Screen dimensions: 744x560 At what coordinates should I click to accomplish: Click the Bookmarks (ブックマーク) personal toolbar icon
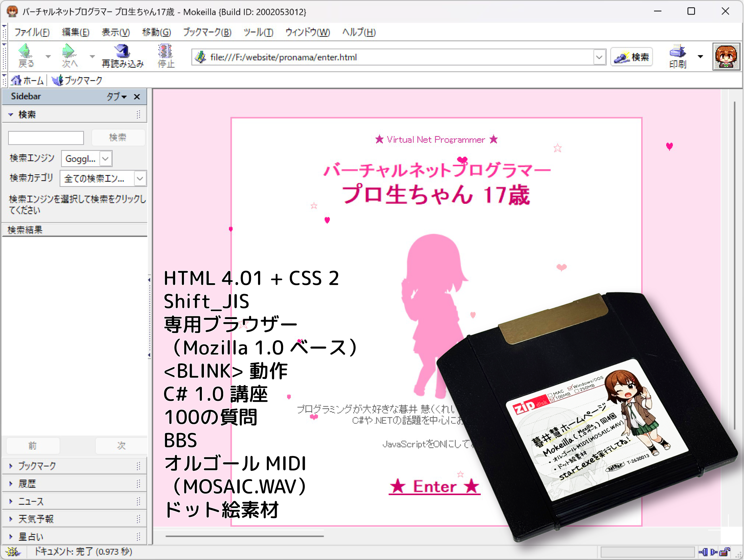click(x=57, y=80)
